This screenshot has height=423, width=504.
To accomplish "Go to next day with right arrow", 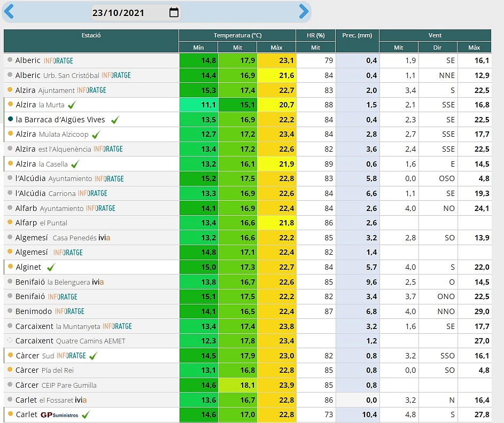I will tap(304, 12).
